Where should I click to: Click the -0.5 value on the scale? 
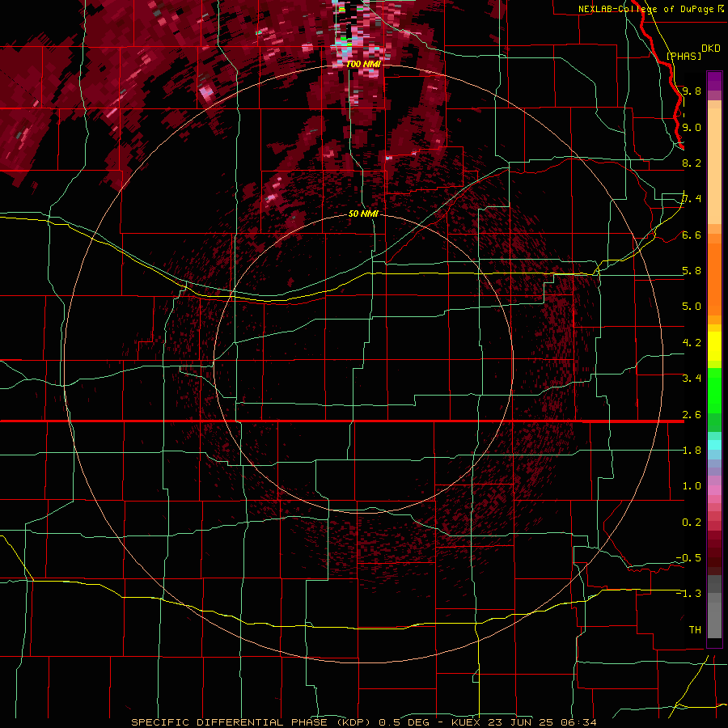coord(688,558)
